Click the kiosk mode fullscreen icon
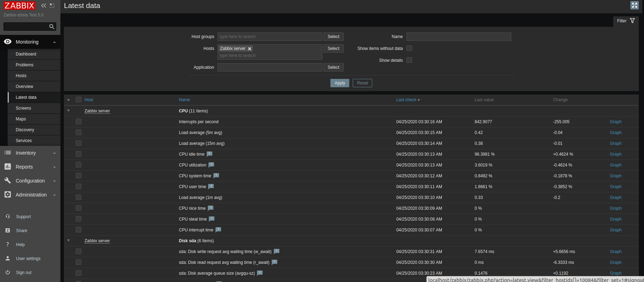Viewport: 644px width, 282px height. point(634,5)
